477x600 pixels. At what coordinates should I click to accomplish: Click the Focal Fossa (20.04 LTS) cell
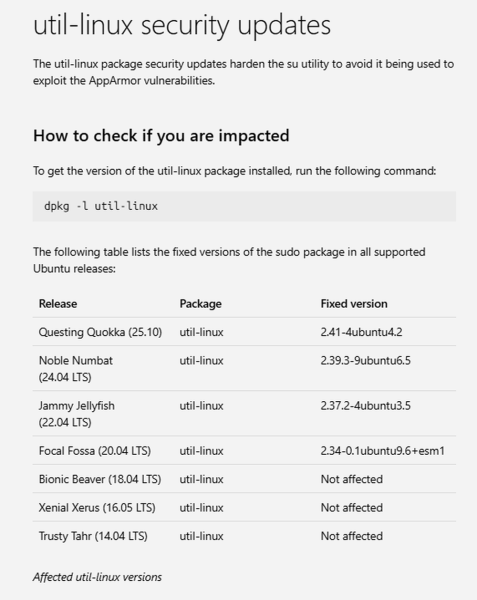tap(94, 451)
